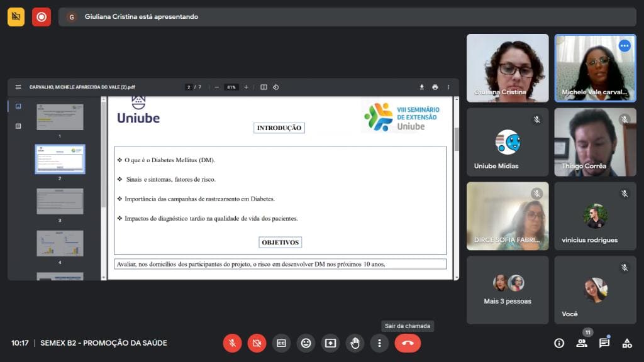Viewport: 644px width, 362px height.
Task: Click the stop recording red icon
Action: tap(42, 17)
